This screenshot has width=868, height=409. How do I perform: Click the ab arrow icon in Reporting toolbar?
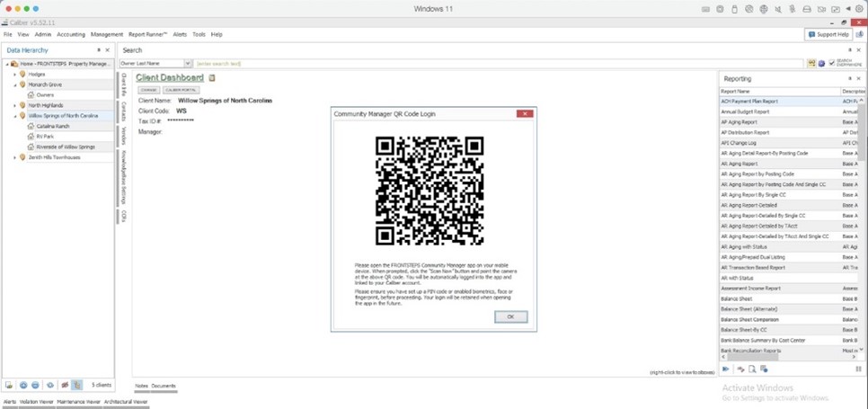(740, 369)
